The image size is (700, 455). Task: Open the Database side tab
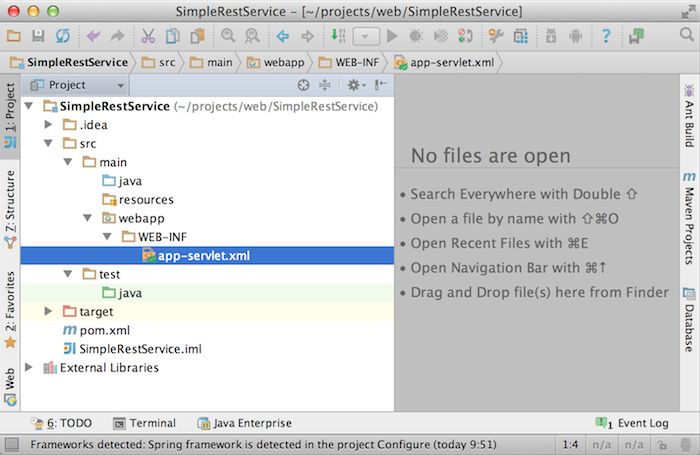689,320
